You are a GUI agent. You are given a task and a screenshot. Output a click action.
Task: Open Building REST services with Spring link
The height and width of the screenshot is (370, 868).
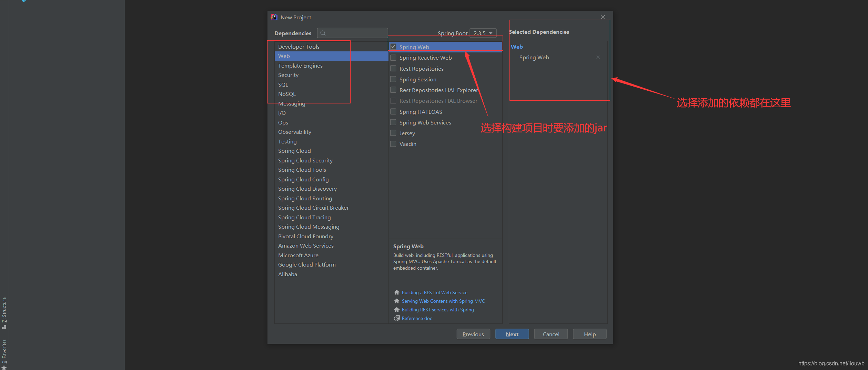(x=438, y=310)
